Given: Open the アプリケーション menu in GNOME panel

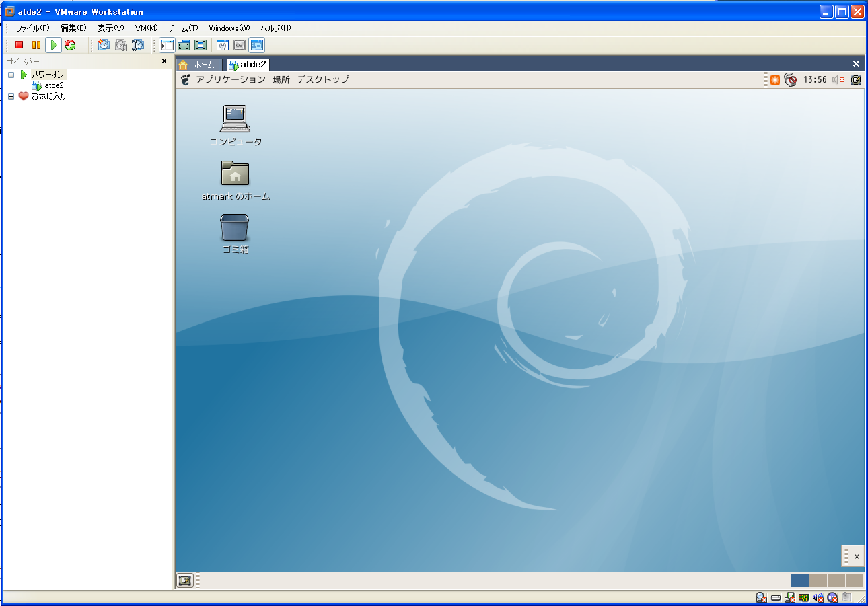Looking at the screenshot, I should [x=230, y=79].
